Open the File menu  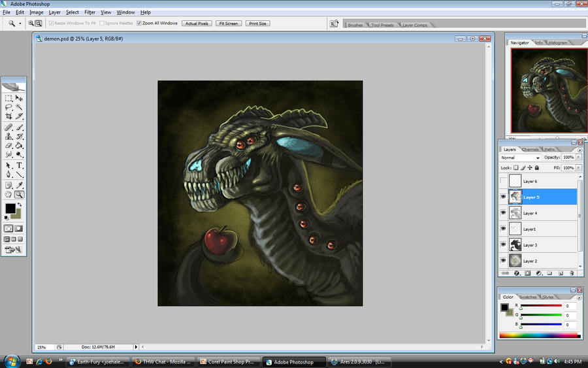tap(7, 12)
